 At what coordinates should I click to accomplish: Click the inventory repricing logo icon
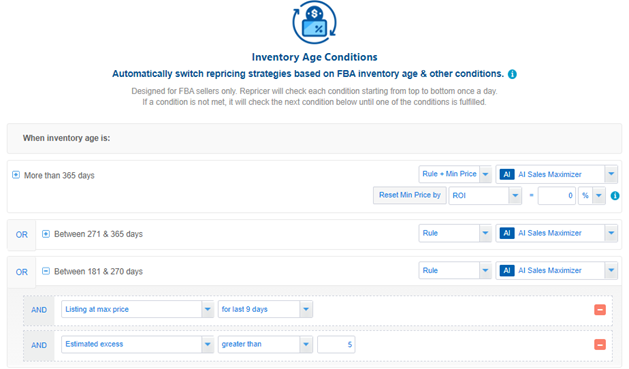314,22
